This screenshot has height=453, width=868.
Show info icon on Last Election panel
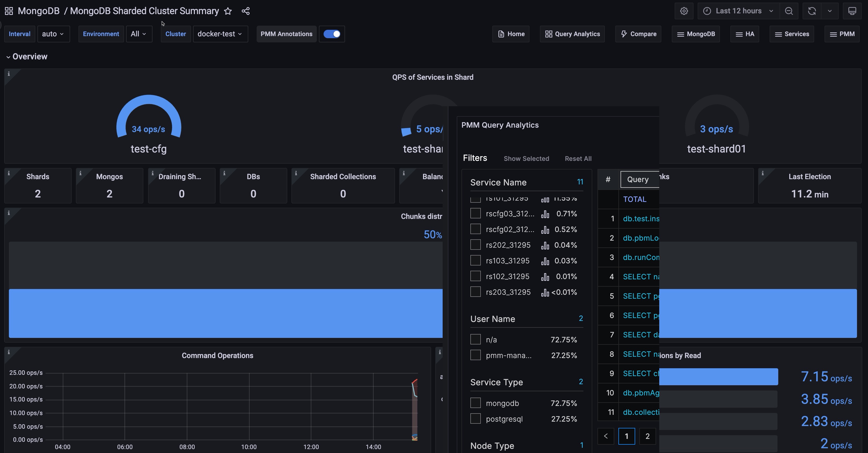tap(763, 173)
